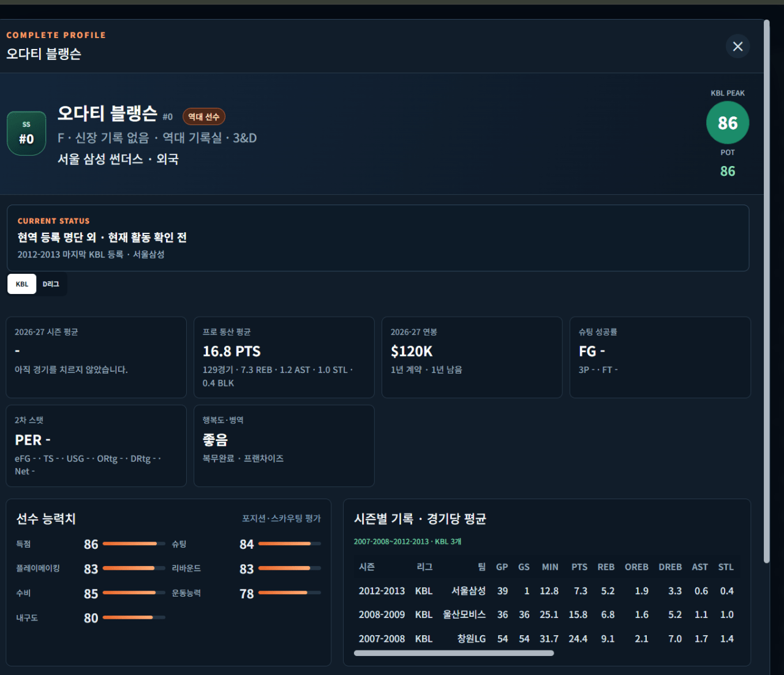Click the CURRENT STATUS panel

click(x=378, y=238)
